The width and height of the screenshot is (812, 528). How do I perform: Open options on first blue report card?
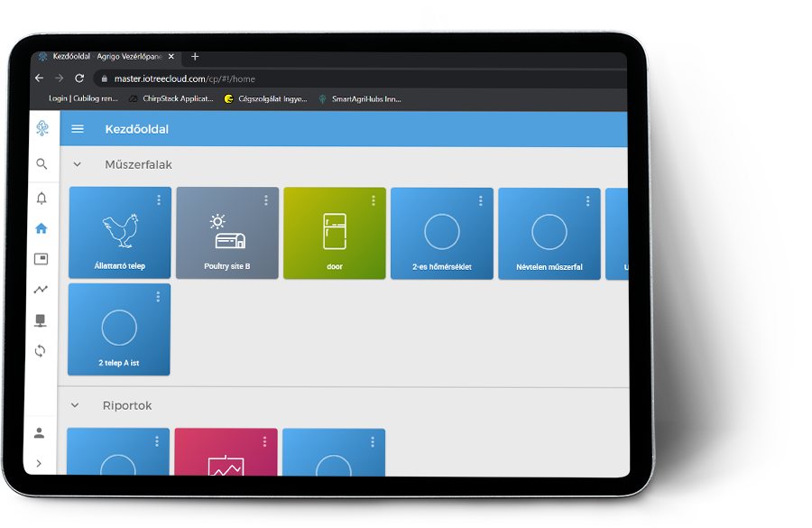(x=157, y=441)
